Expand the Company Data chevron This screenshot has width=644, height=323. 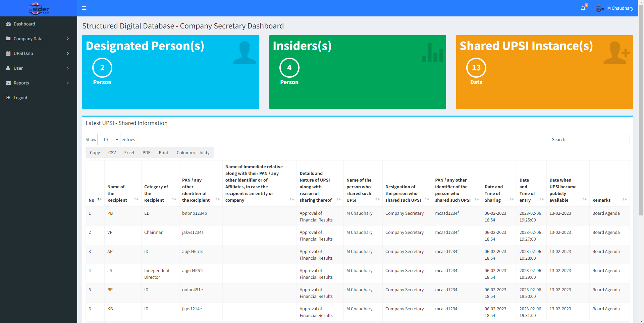pyautogui.click(x=68, y=39)
